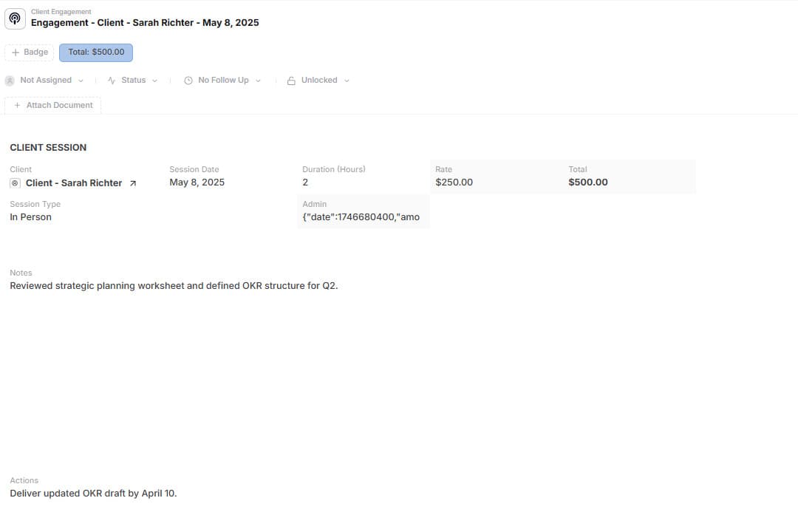Click the Not Assigned user avatar icon
Screen dimensions: 798x532
pos(10,81)
